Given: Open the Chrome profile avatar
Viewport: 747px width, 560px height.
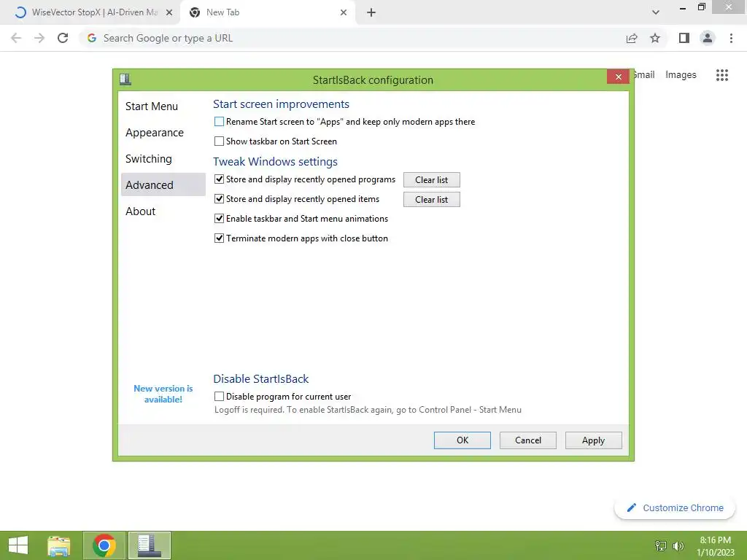Looking at the screenshot, I should [x=708, y=38].
